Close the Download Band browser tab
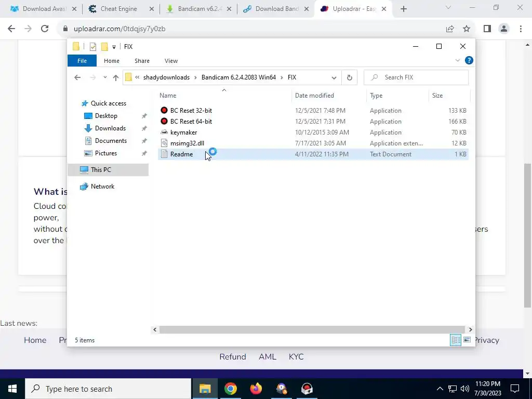This screenshot has height=399, width=532. click(307, 9)
